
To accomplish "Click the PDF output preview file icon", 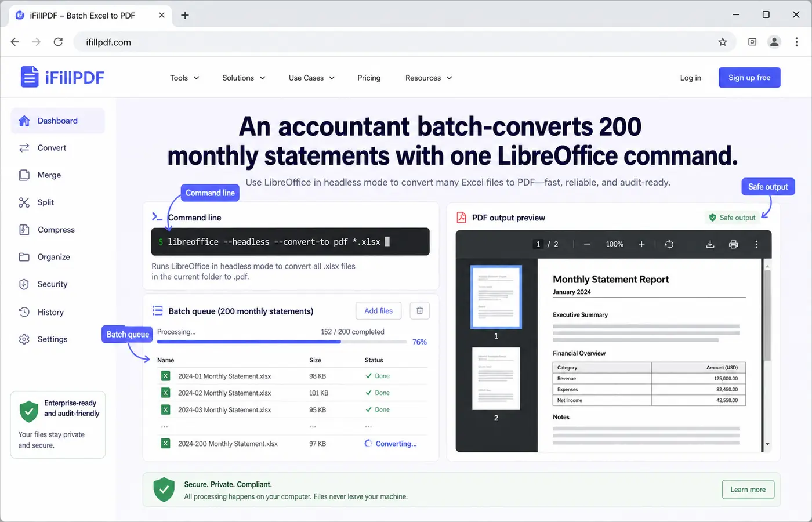I will 461,217.
